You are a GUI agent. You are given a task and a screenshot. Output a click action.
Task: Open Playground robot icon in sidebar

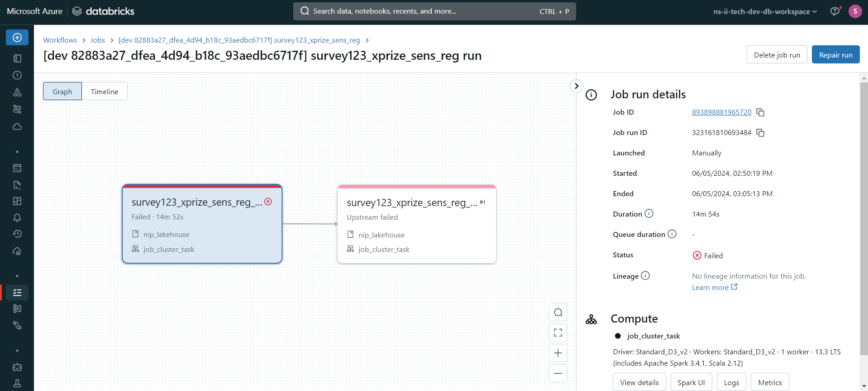click(17, 367)
